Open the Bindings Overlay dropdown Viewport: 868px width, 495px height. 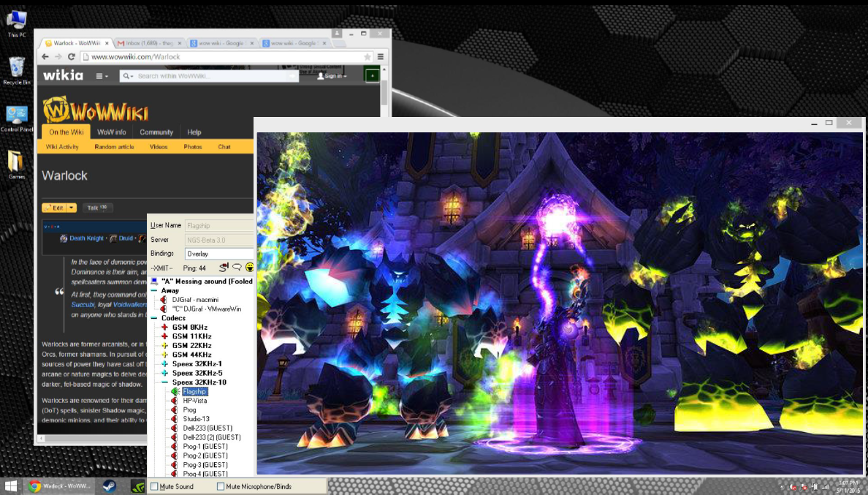pos(219,254)
